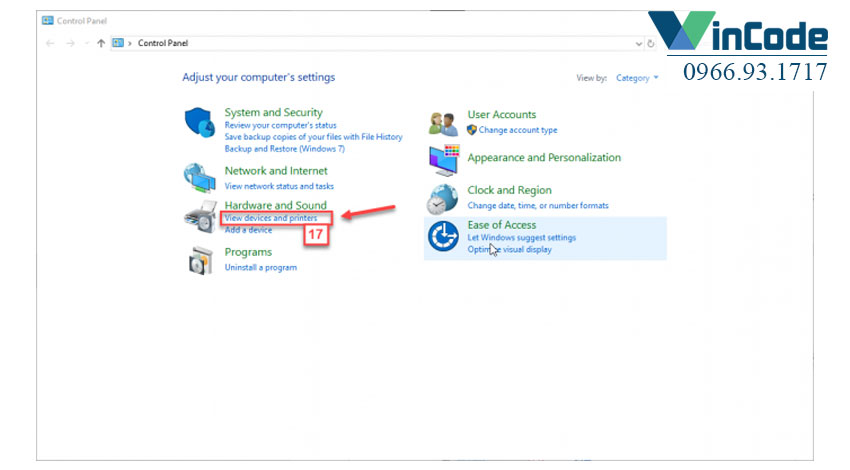850x470 pixels.
Task: Click the Hardware and Sound printer icon
Action: 200,215
